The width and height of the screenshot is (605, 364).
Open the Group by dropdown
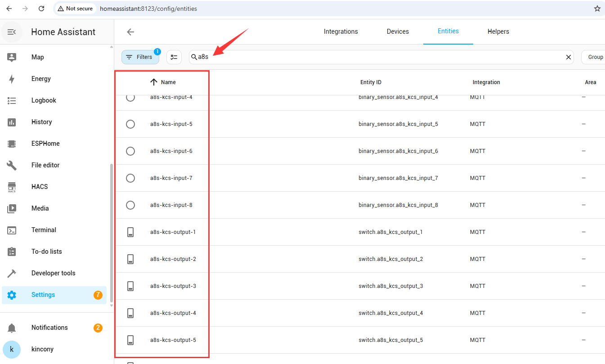pyautogui.click(x=594, y=57)
